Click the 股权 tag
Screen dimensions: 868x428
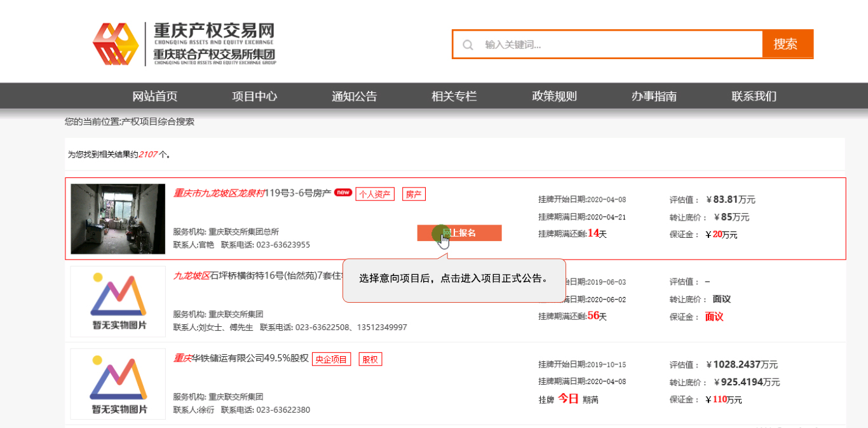pyautogui.click(x=370, y=359)
